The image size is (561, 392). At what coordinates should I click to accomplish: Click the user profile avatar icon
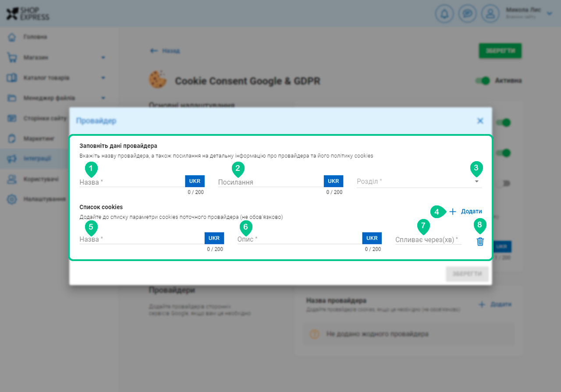(490, 14)
